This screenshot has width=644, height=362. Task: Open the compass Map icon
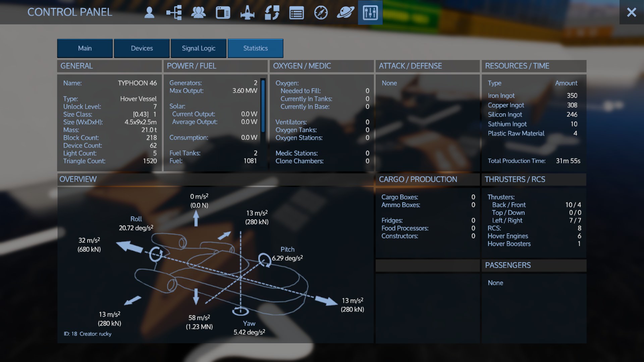click(x=321, y=13)
